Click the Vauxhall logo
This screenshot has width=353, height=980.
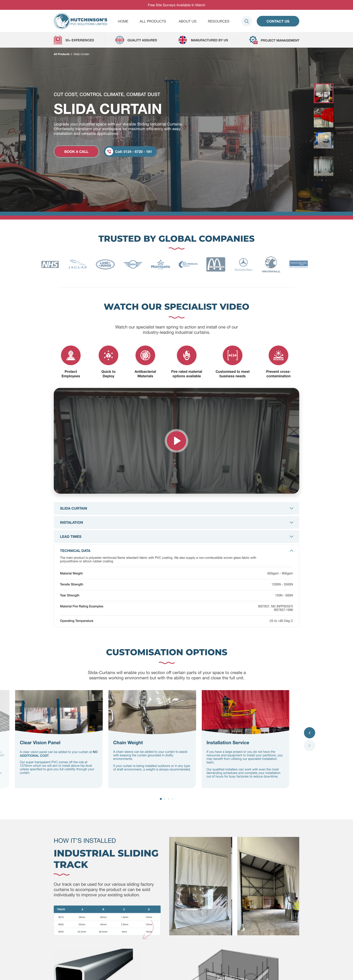pyautogui.click(x=271, y=264)
